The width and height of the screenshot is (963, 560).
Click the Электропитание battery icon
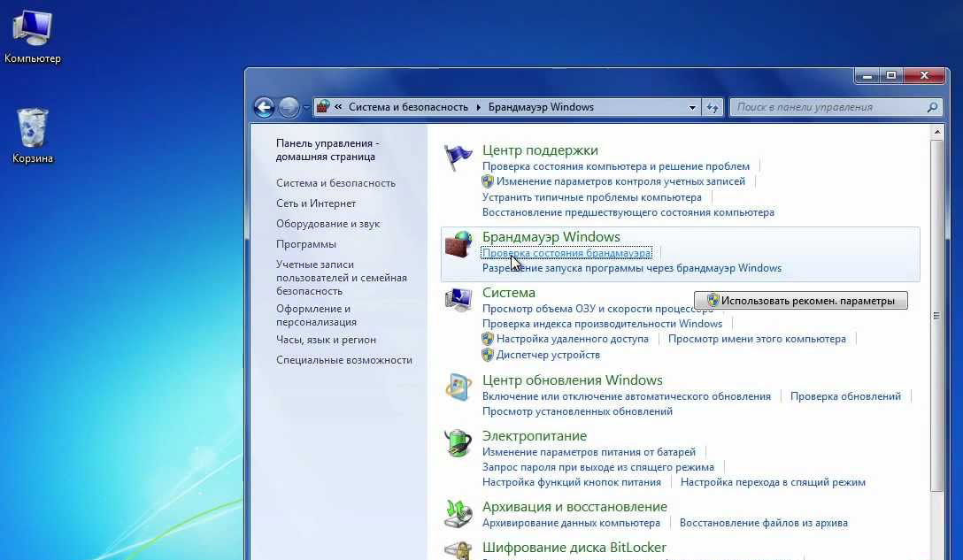(x=458, y=443)
